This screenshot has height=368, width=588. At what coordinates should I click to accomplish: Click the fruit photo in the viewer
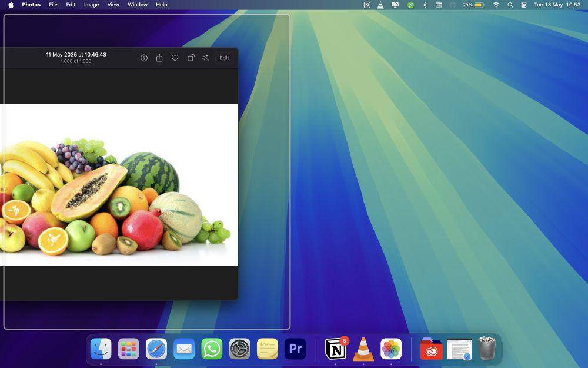pos(119,184)
